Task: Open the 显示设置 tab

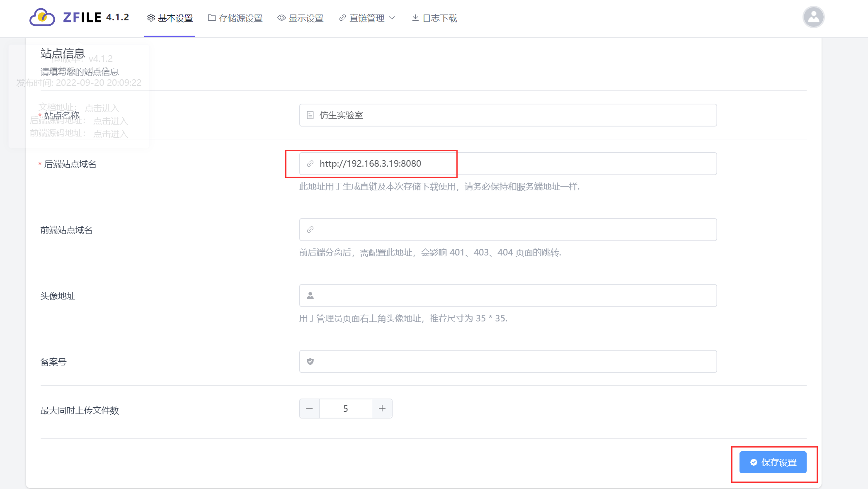Action: (x=301, y=18)
